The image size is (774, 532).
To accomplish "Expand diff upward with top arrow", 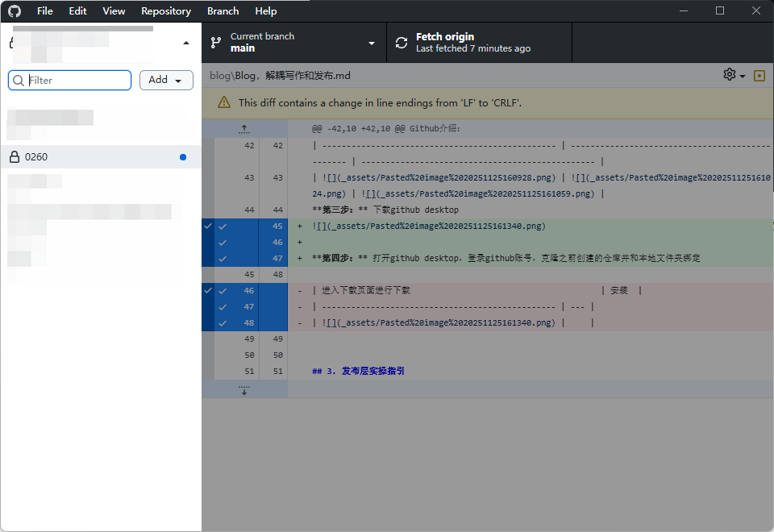I will (244, 129).
